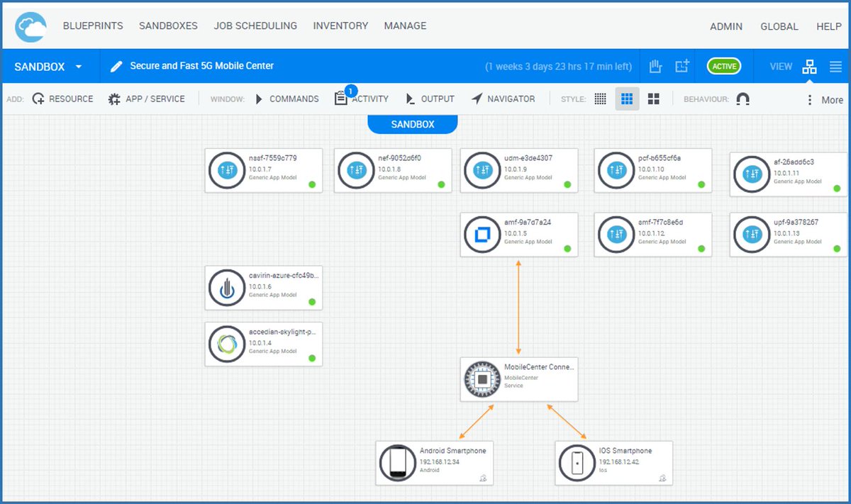Select the Android Smartphone resource tile
Viewport: 851px width, 504px height.
tap(434, 463)
